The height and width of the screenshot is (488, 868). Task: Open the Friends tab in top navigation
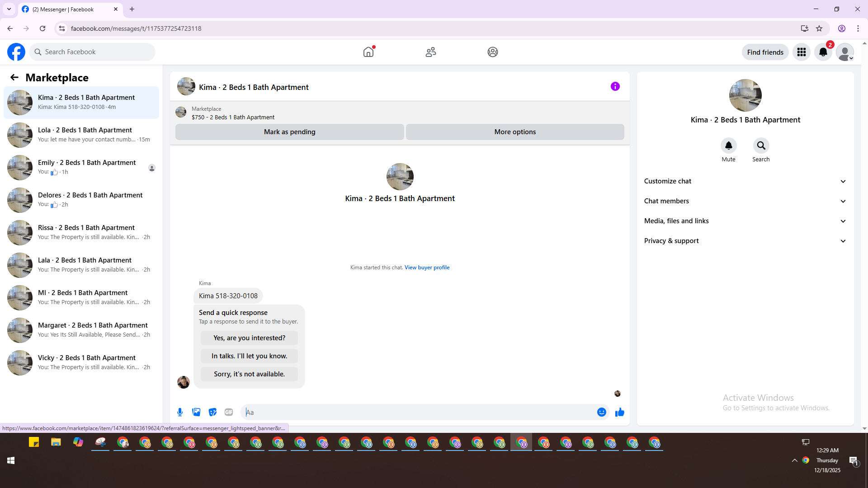tap(430, 52)
